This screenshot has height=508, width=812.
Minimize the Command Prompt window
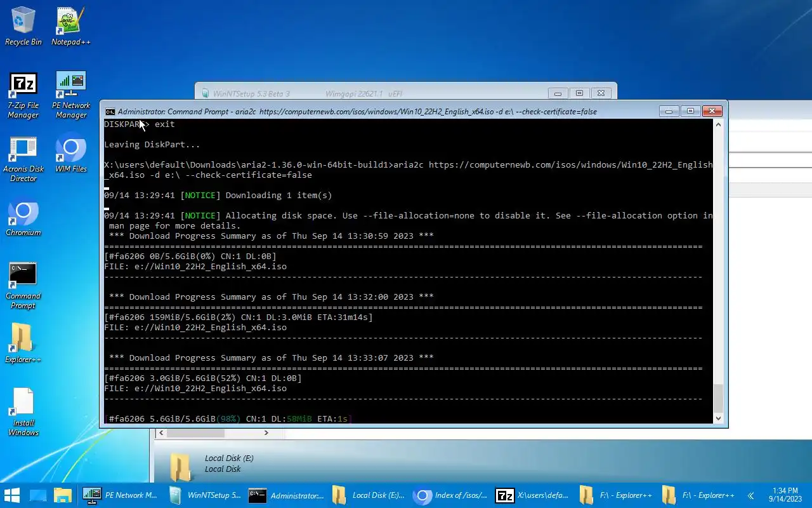669,111
